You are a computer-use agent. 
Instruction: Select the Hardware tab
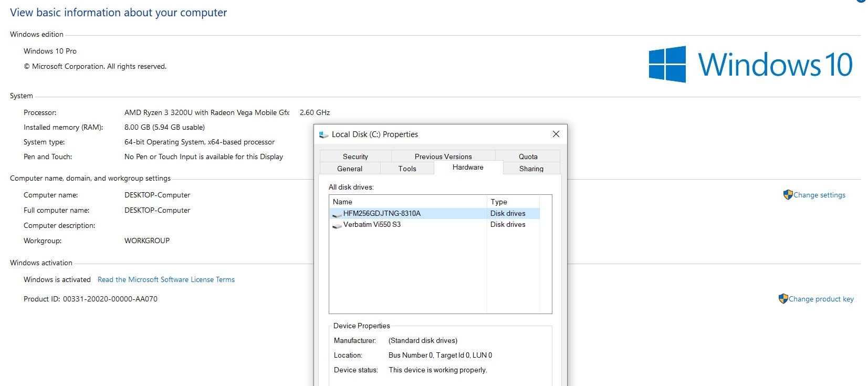click(468, 167)
